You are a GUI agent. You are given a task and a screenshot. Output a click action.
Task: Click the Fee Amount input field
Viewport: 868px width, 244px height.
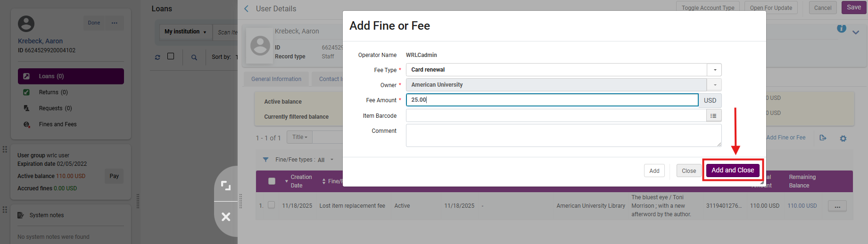pyautogui.click(x=552, y=100)
